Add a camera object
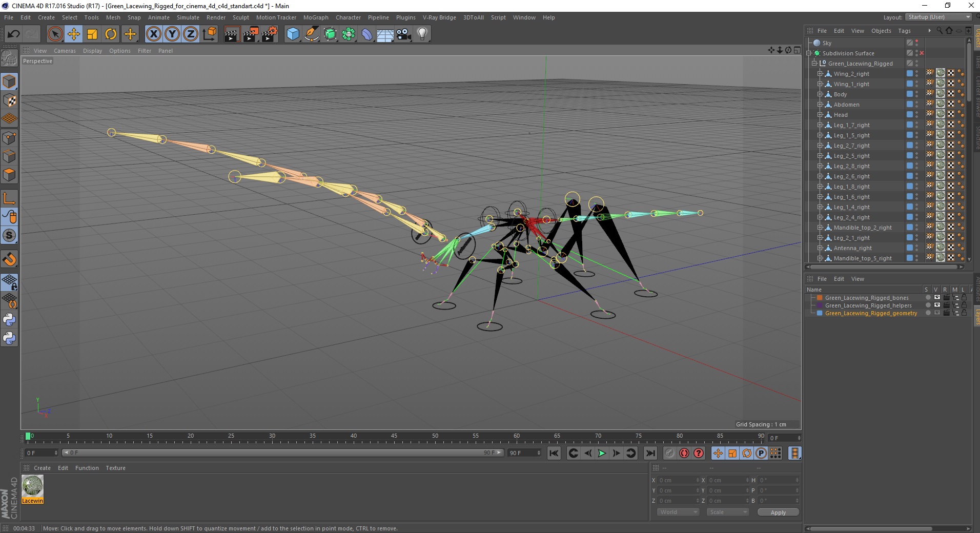 (x=404, y=34)
